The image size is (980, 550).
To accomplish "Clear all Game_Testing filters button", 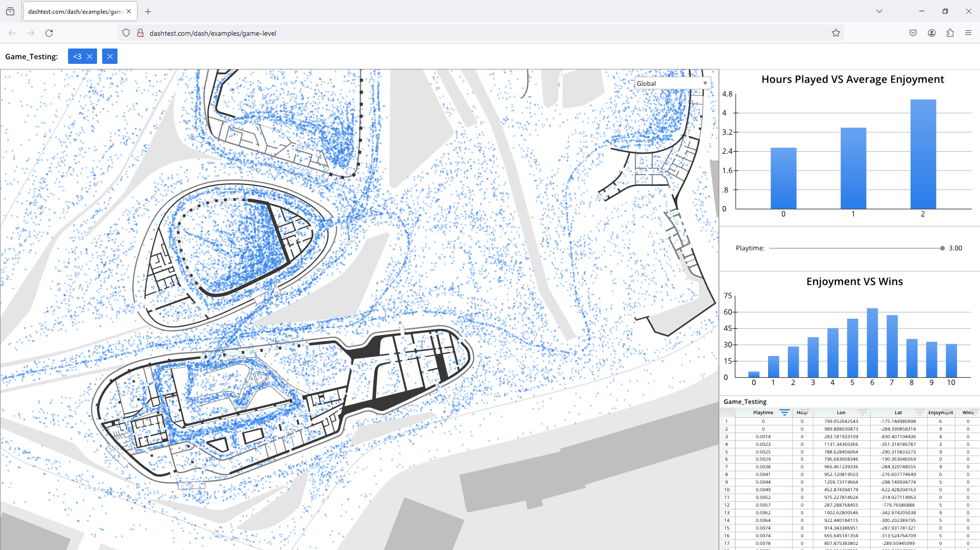I will point(110,56).
